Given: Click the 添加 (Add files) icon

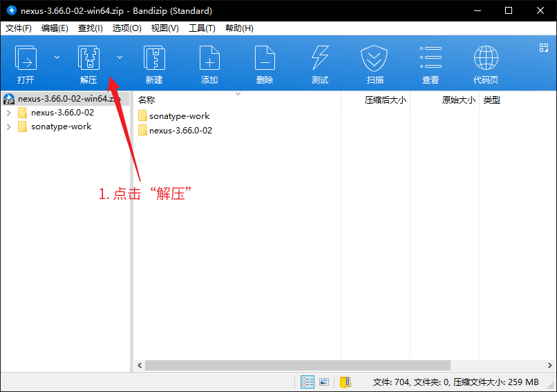Looking at the screenshot, I should click(x=209, y=58).
